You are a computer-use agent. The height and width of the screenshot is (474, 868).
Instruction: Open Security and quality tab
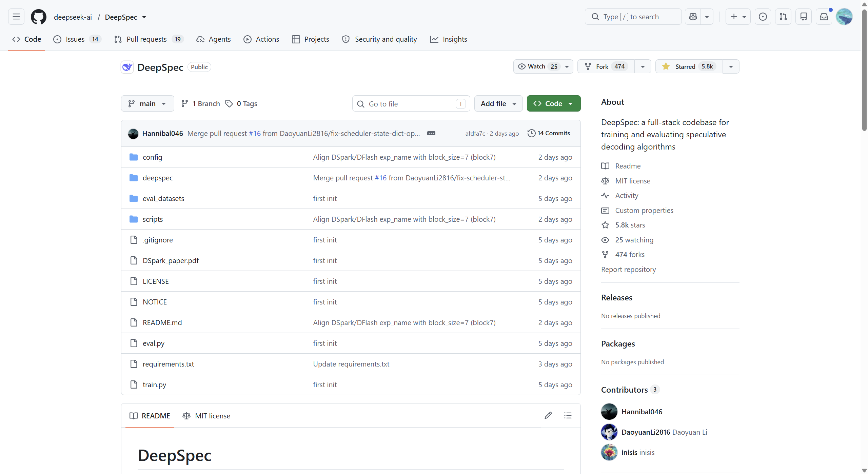pyautogui.click(x=380, y=39)
